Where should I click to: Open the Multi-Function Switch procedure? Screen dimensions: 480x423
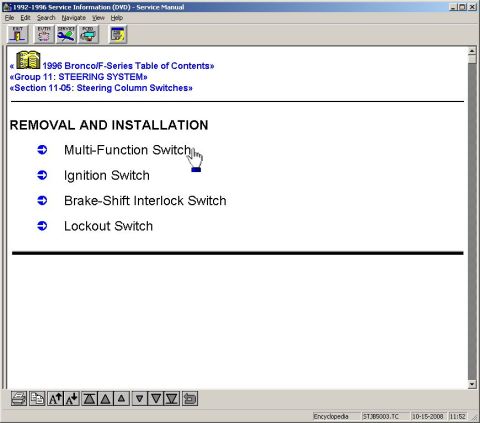click(x=127, y=150)
